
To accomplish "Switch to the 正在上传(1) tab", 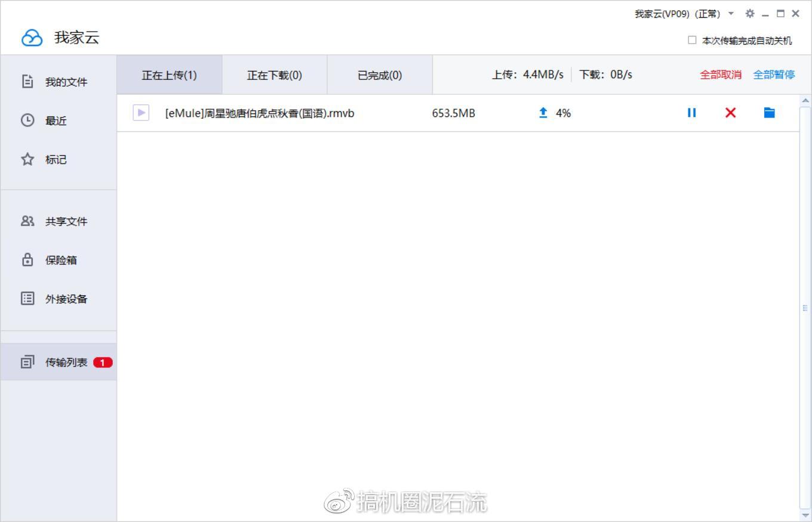I will tap(170, 75).
